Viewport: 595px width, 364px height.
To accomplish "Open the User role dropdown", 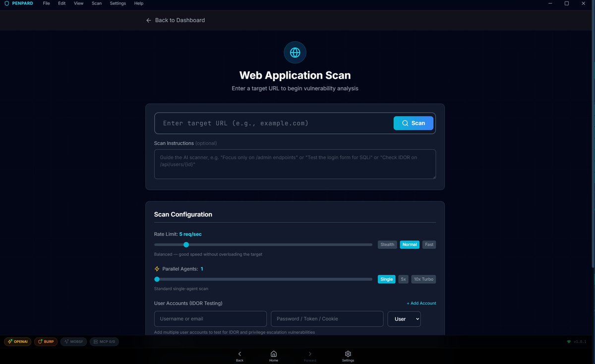I will coord(404,319).
